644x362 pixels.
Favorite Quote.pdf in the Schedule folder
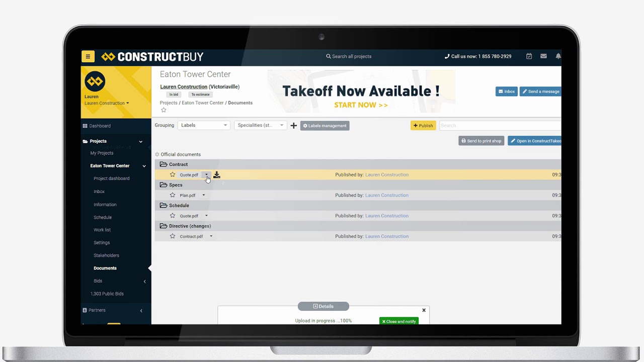[173, 216]
